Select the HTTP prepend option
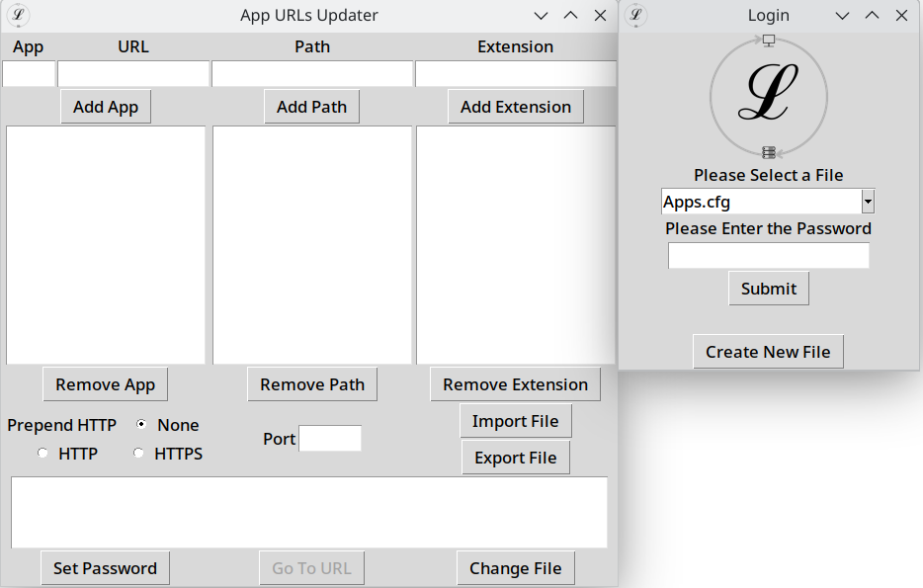The height and width of the screenshot is (588, 923). pos(42,453)
